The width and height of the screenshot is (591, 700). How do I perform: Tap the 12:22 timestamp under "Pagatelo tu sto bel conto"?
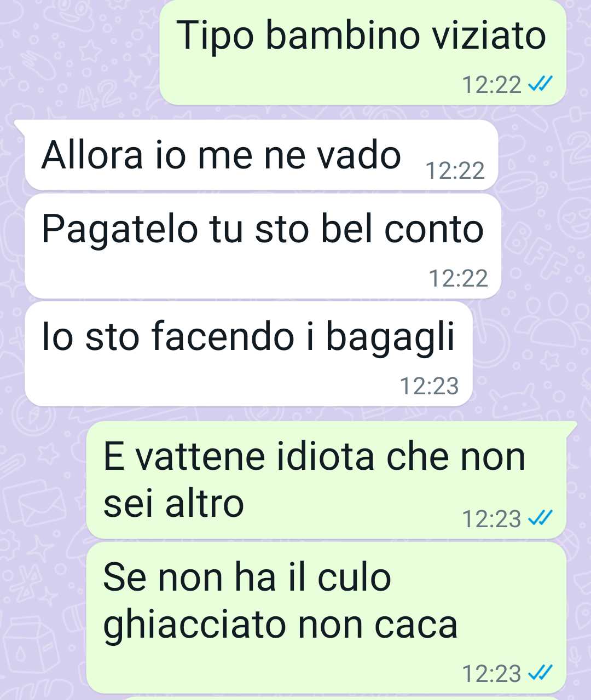pyautogui.click(x=458, y=278)
